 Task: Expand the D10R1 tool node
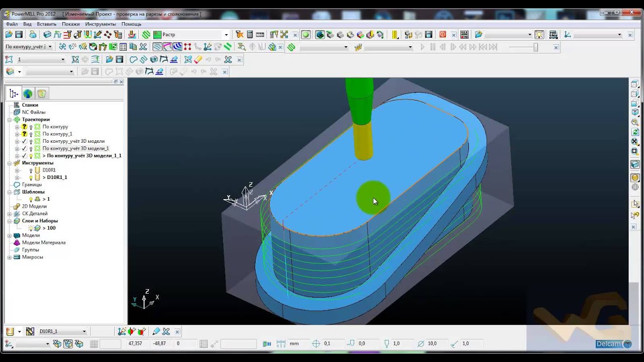tap(17, 170)
